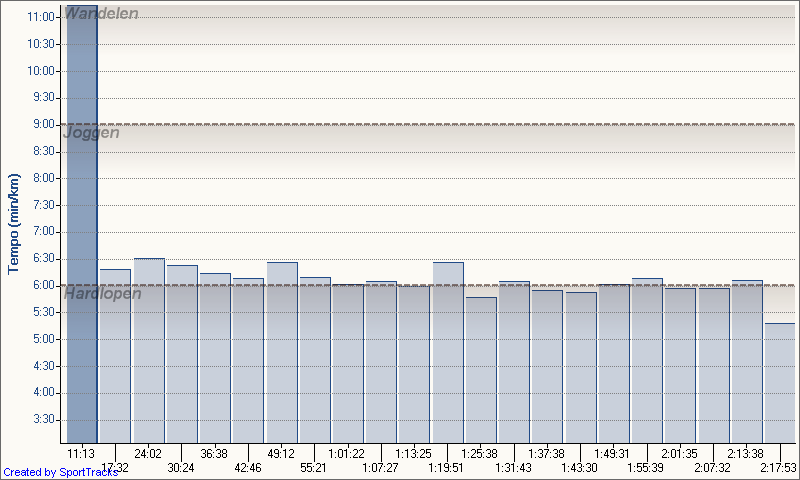Click the 8:00 pace axis label

pos(44,178)
